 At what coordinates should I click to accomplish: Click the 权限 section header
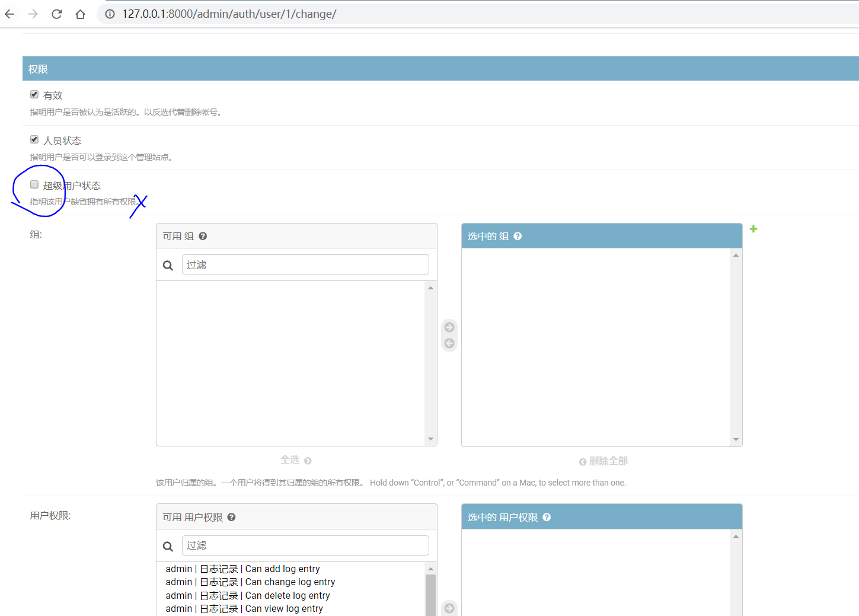pos(440,69)
